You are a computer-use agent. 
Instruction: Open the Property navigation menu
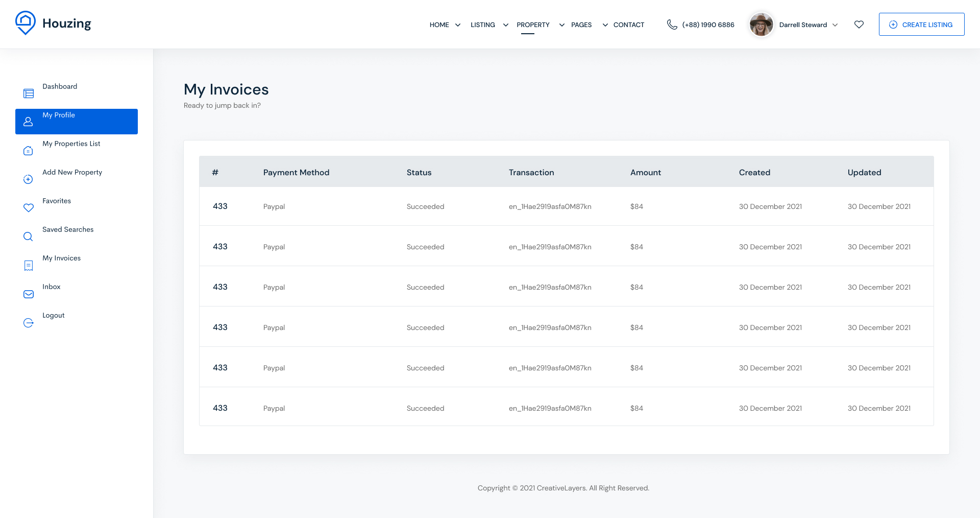[x=533, y=25]
